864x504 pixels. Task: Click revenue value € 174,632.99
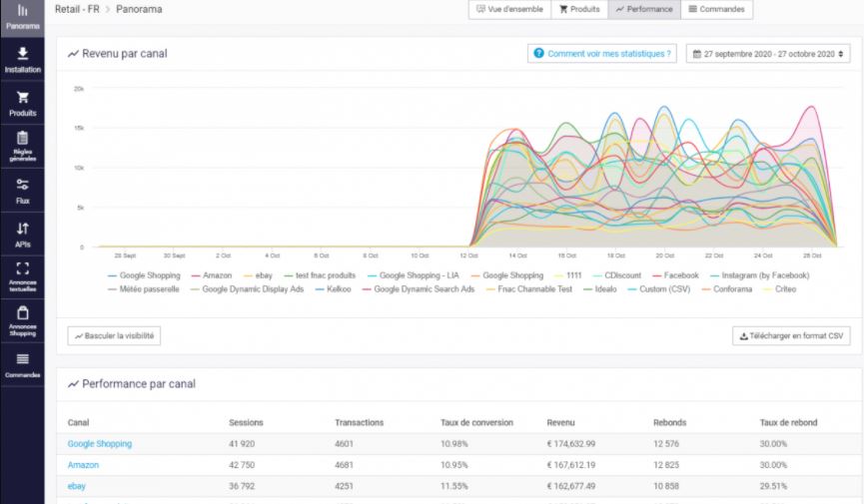[571, 444]
